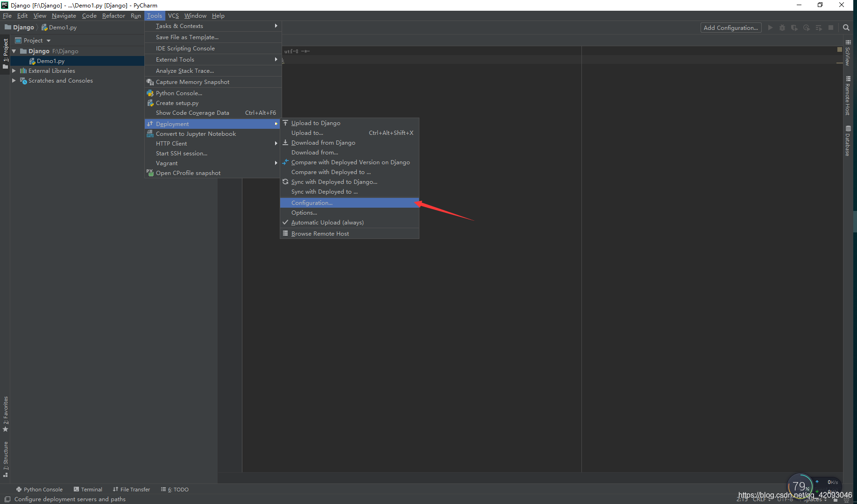Click tool window quick-access icon in status bar corner
Viewport: 857px width, 504px height.
coord(7,499)
